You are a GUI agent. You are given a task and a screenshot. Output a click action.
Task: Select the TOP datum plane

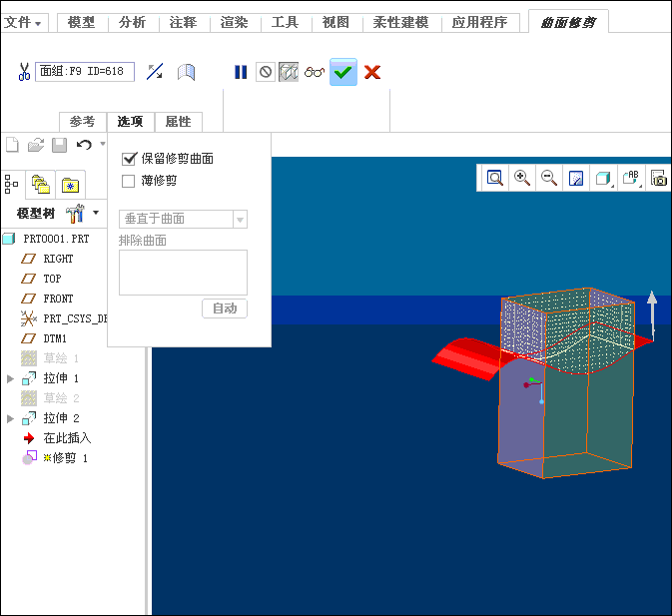pos(52,279)
